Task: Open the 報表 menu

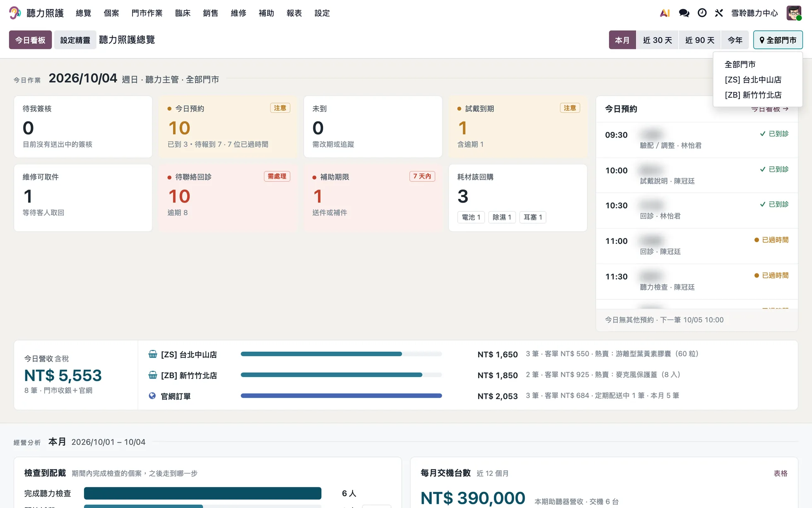Action: [x=294, y=13]
